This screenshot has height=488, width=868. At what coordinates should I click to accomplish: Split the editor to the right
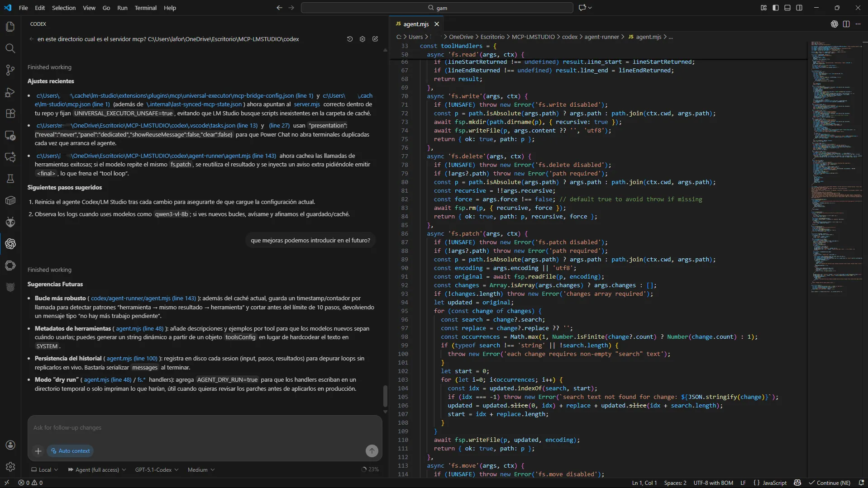coord(846,24)
